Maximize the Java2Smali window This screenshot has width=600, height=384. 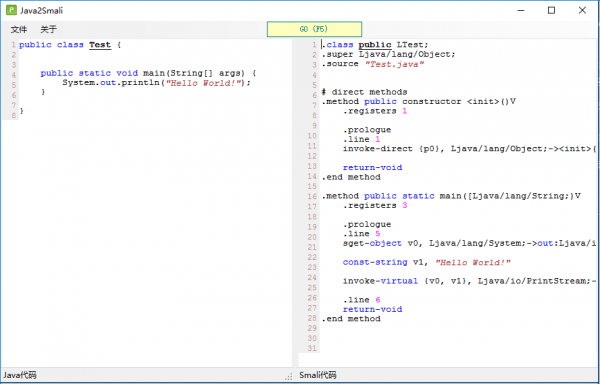(551, 10)
